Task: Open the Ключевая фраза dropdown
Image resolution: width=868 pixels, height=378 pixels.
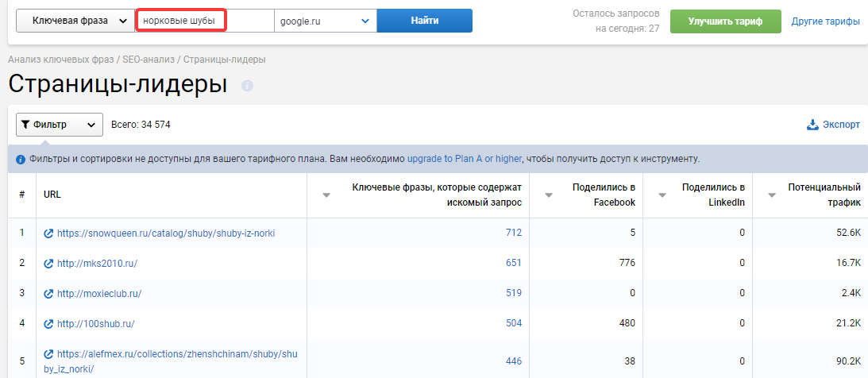Action: pyautogui.click(x=75, y=21)
